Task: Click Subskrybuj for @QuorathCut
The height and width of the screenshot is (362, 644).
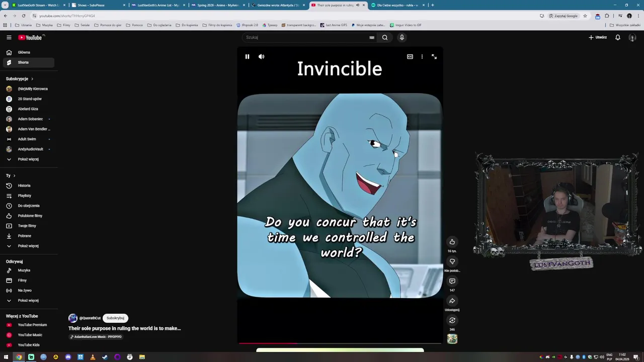Action: (x=115, y=318)
